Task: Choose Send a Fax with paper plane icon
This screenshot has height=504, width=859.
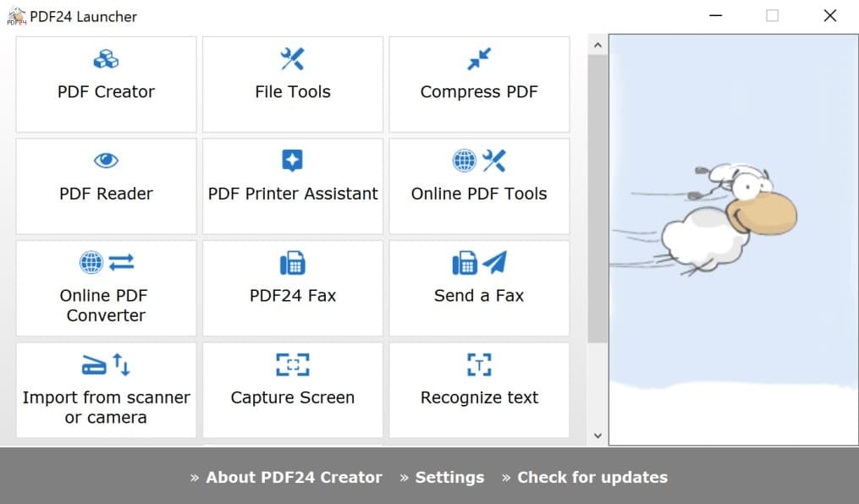Action: point(479,288)
